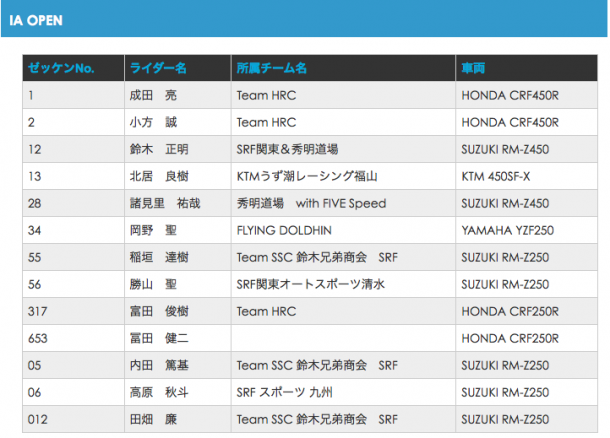
Task: Click Team HRC in the number 1 row
Action: (266, 95)
